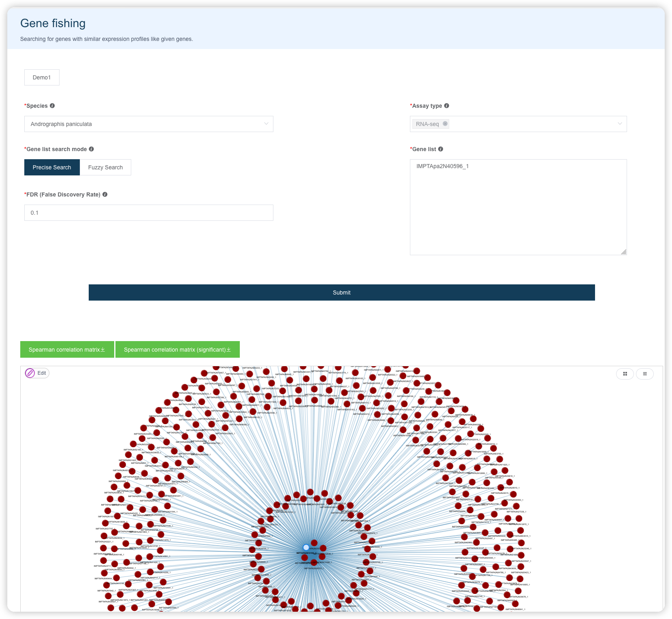Open the Species dropdown
The height and width of the screenshot is (619, 672).
[149, 124]
